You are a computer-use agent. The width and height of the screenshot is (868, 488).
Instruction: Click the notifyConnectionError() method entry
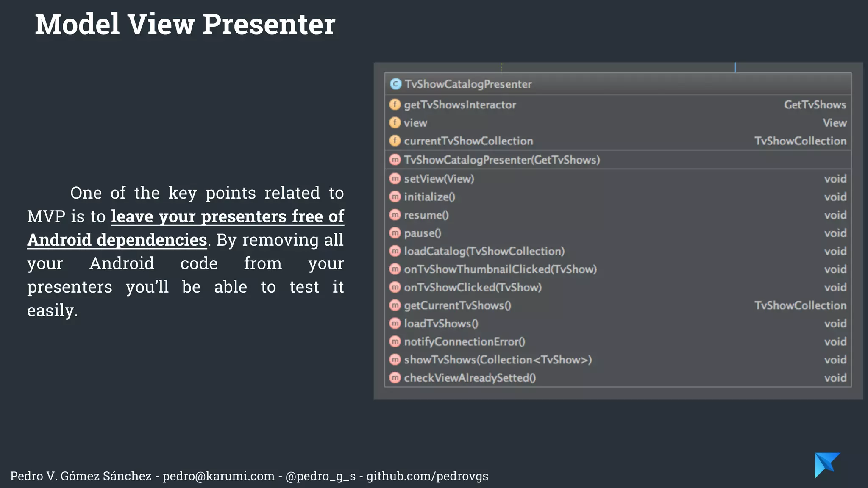tap(465, 342)
